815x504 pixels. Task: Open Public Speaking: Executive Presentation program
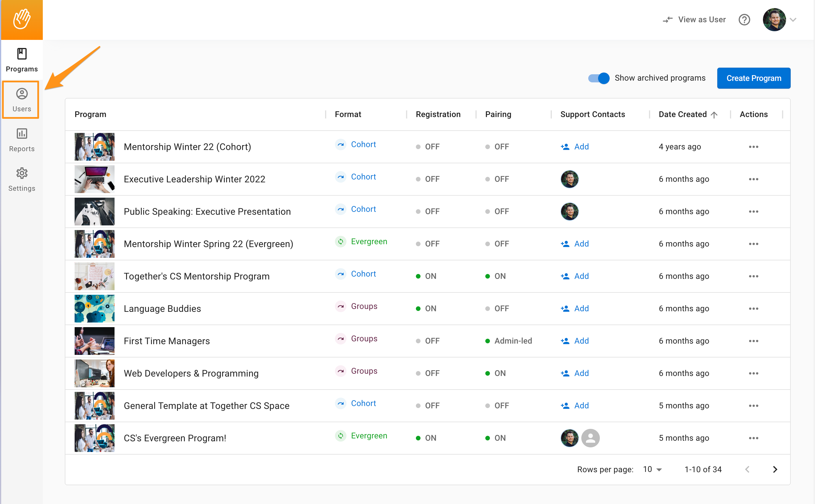(207, 211)
